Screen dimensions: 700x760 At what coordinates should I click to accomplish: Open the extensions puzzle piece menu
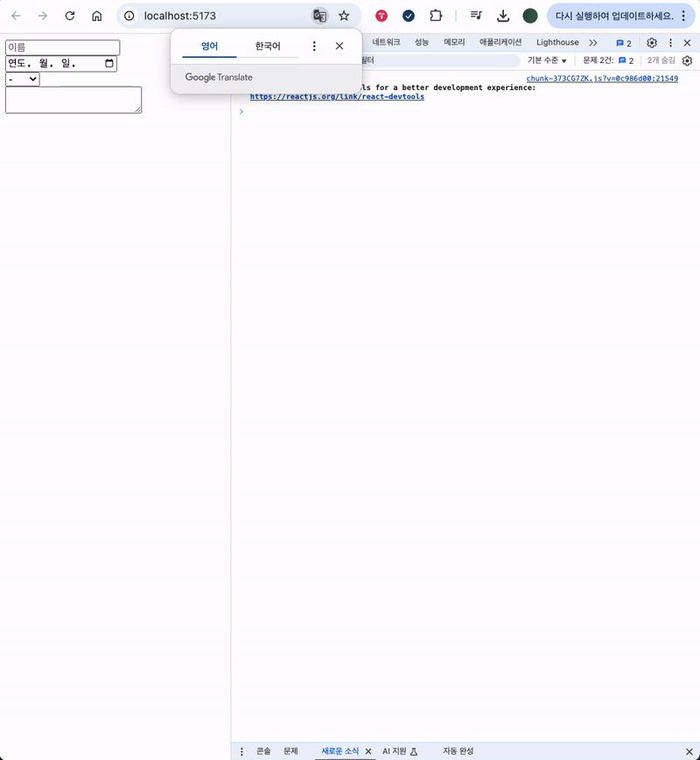pos(436,16)
